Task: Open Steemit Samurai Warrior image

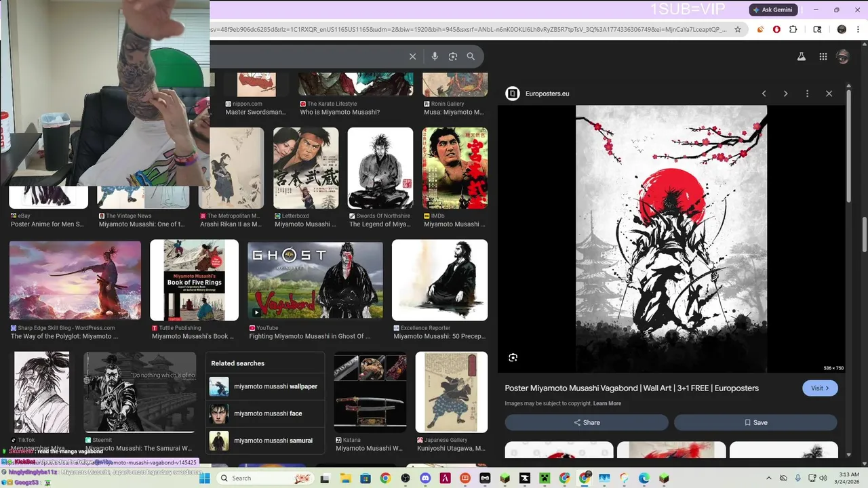Action: 140,392
